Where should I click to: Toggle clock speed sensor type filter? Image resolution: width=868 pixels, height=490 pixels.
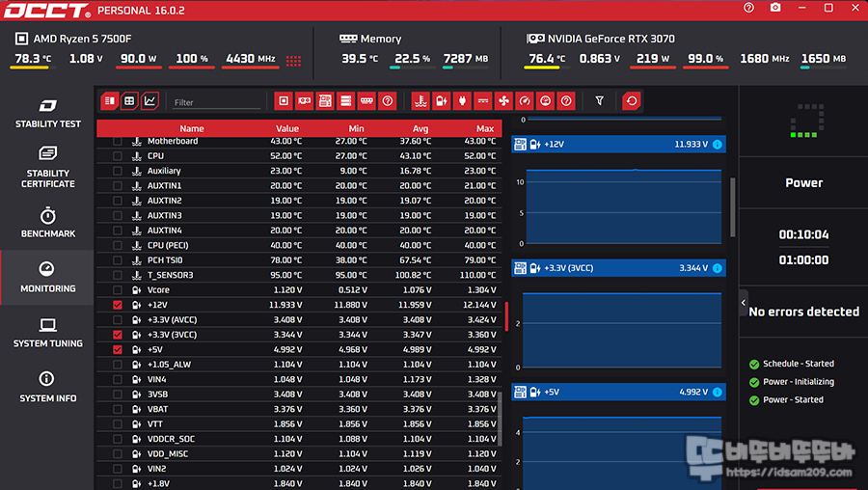coord(525,100)
